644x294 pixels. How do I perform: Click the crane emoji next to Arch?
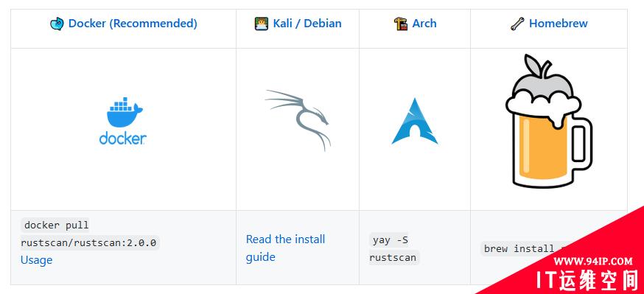pyautogui.click(x=400, y=24)
